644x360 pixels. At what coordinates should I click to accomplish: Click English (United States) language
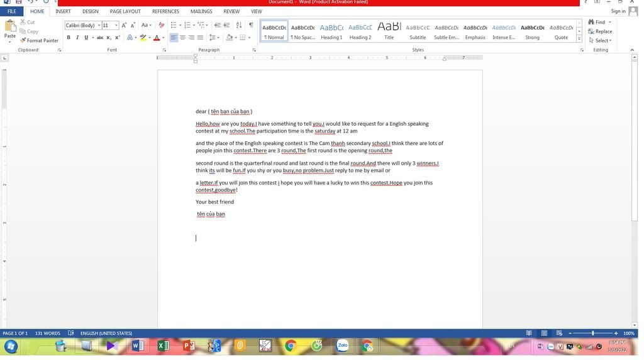click(106, 333)
